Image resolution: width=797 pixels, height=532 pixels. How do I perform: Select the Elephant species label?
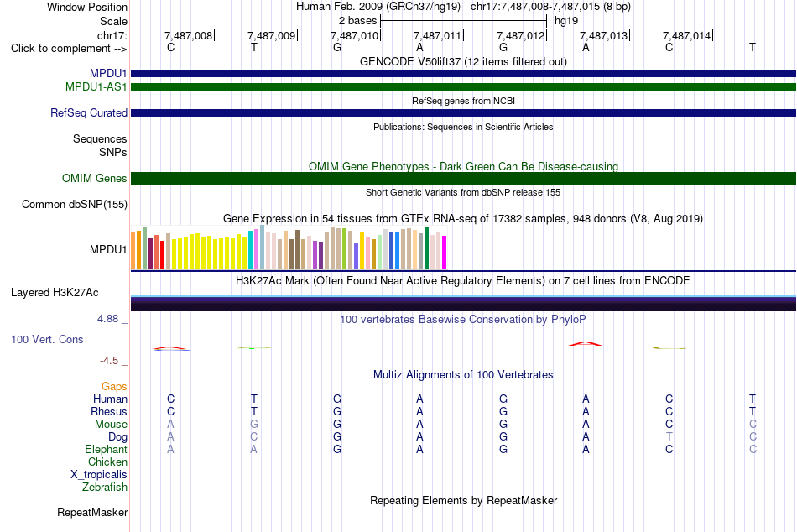tap(107, 449)
